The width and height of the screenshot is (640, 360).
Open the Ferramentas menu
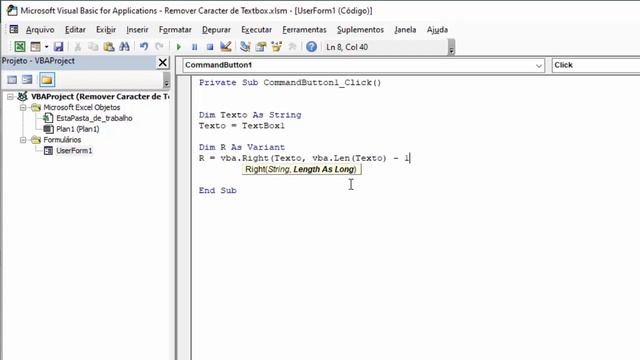tap(304, 30)
